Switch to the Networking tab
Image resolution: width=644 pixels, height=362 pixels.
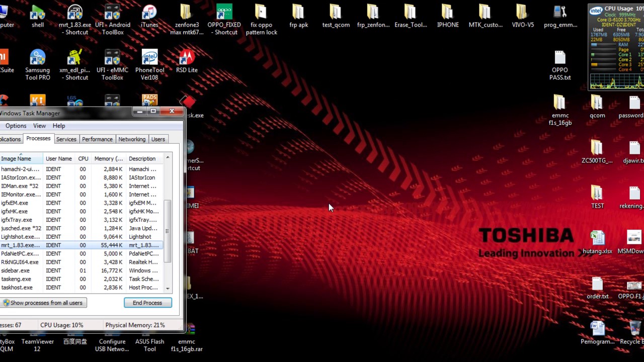[x=132, y=139]
